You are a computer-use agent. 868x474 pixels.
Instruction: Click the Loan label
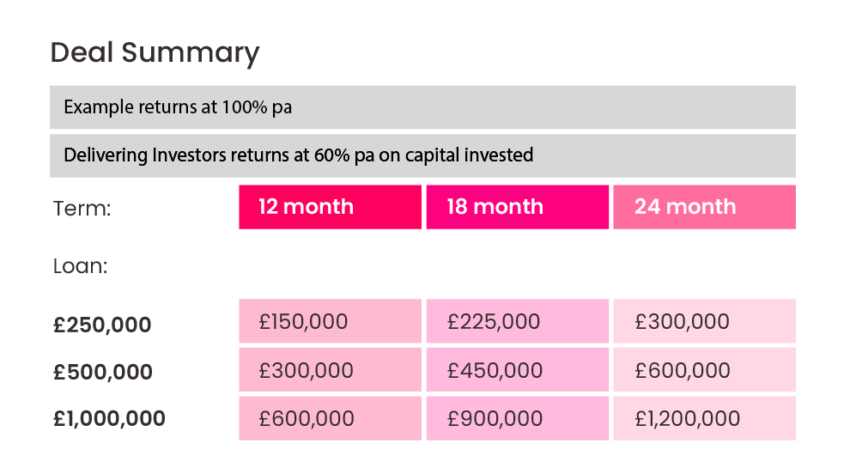pos(80,266)
